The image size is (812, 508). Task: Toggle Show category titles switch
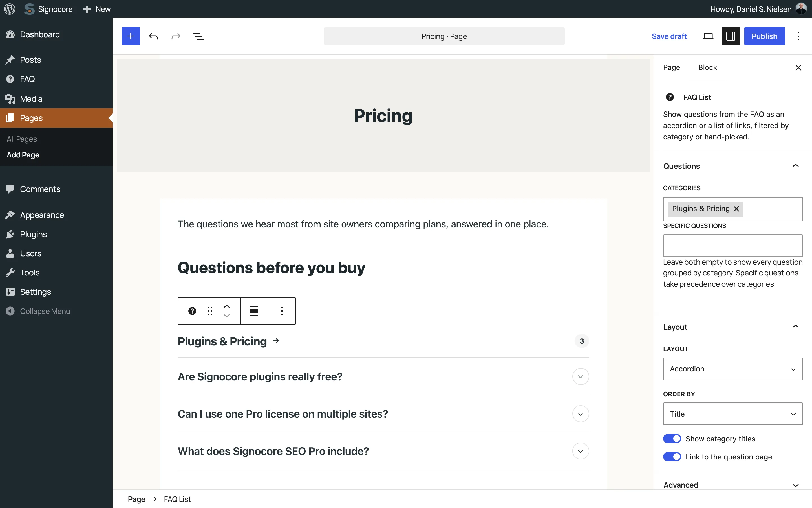[672, 439]
